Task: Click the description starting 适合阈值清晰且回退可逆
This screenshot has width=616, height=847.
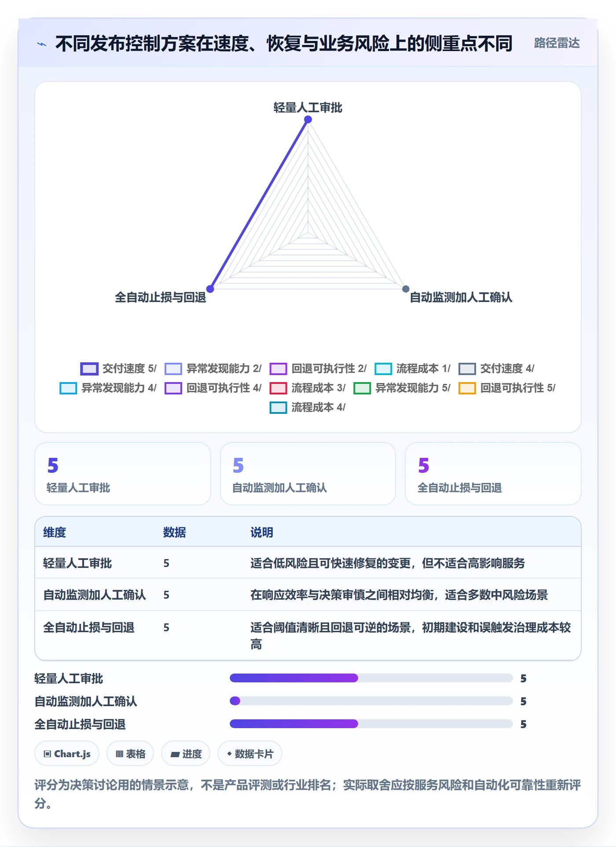Action: click(x=411, y=636)
